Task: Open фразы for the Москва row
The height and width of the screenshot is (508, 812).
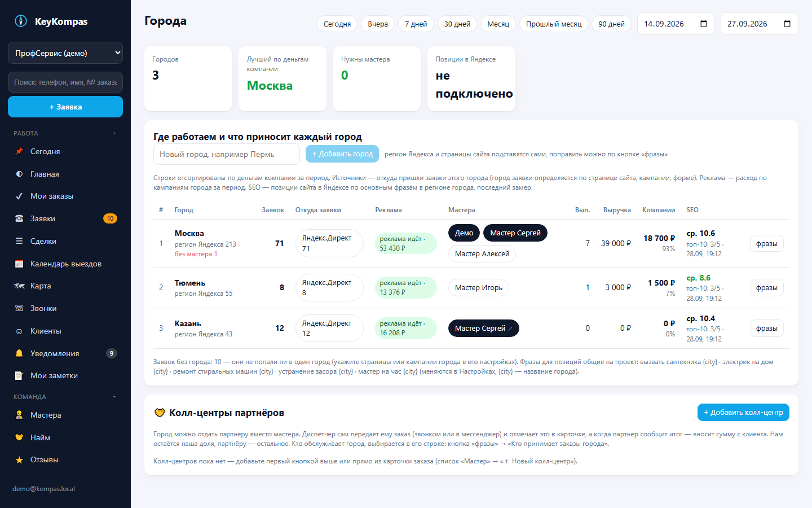Action: [x=766, y=243]
